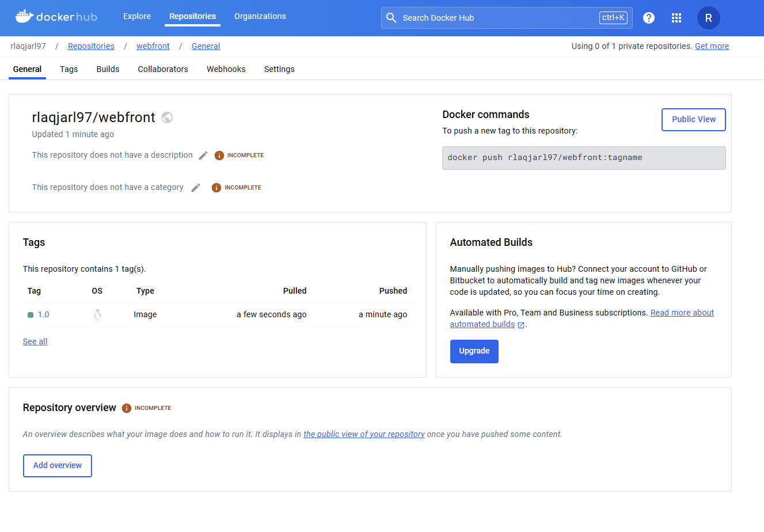Open the Organizations nav item
This screenshot has height=532, width=764.
point(260,16)
